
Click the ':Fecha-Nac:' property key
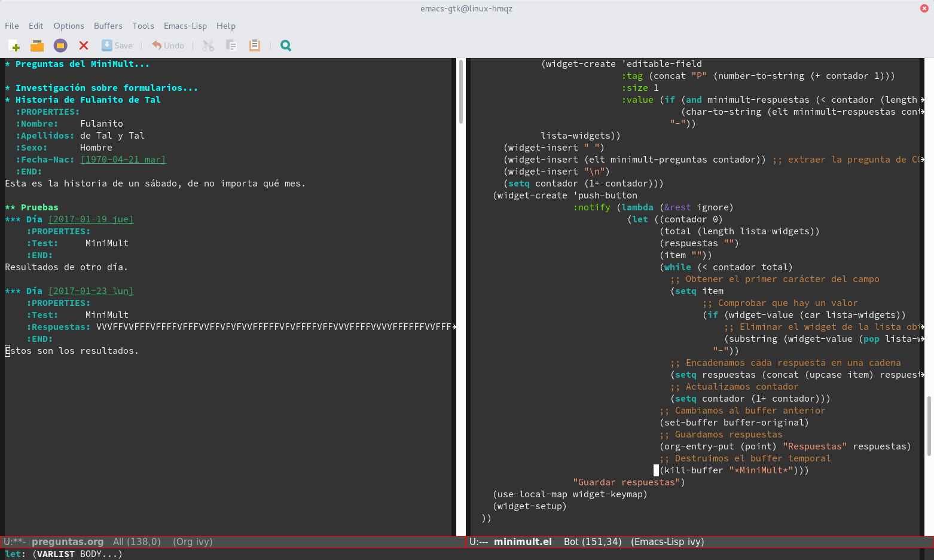click(45, 160)
